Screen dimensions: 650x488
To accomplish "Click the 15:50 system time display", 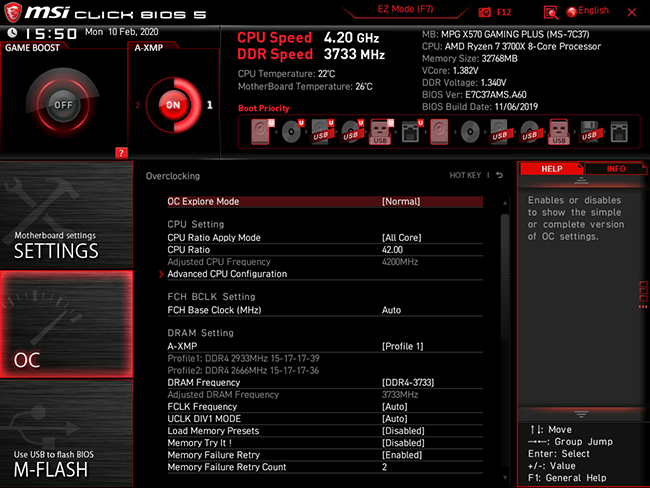I will [51, 34].
